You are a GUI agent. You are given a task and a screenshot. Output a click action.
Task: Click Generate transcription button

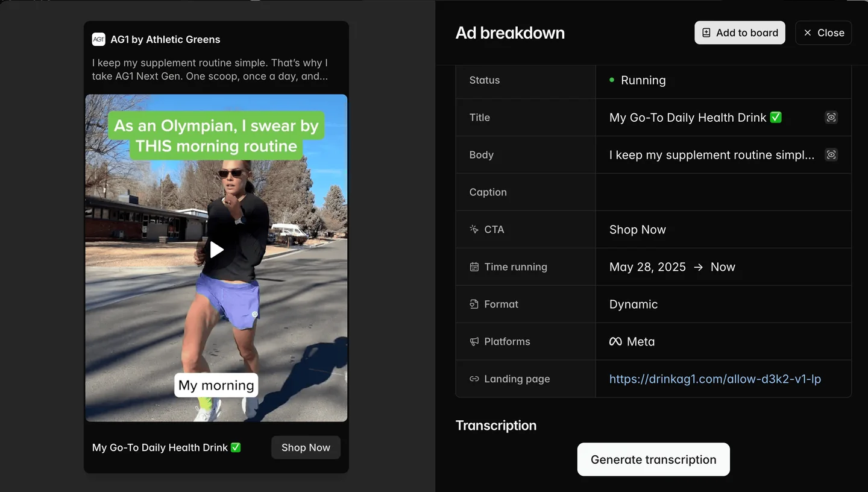click(x=653, y=459)
